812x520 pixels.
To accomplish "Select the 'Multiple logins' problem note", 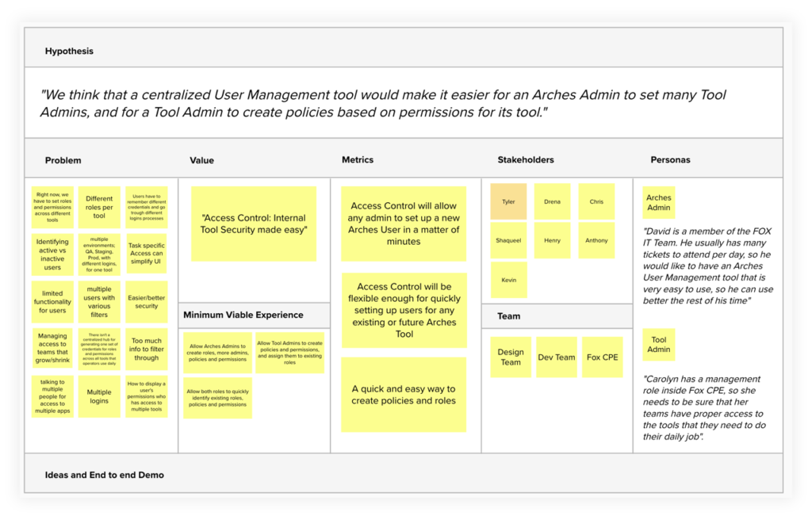I will click(x=99, y=396).
